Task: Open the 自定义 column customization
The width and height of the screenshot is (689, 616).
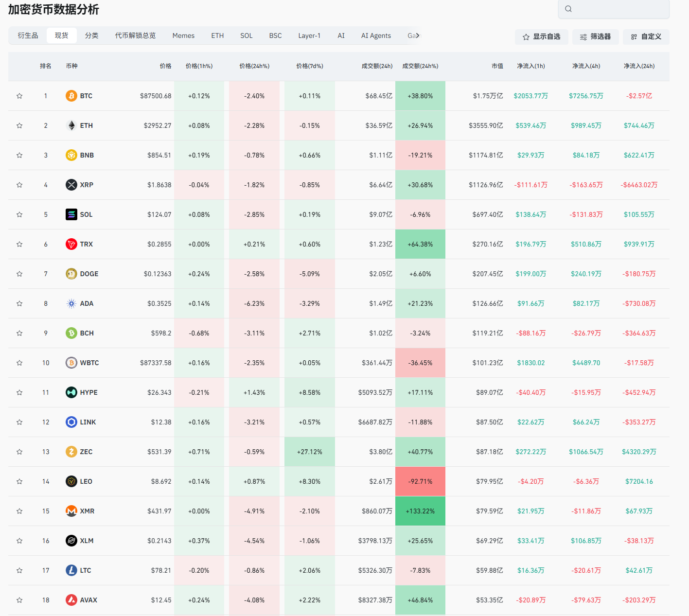Action: pos(646,37)
